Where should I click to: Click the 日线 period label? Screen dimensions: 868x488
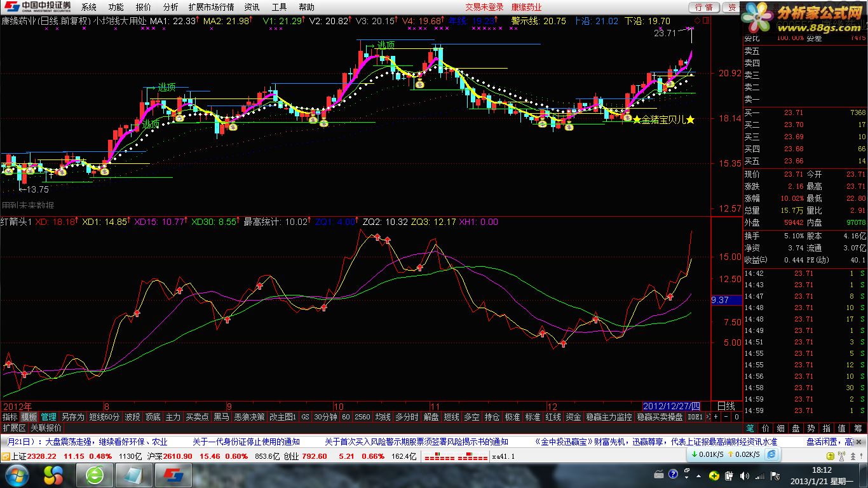726,405
